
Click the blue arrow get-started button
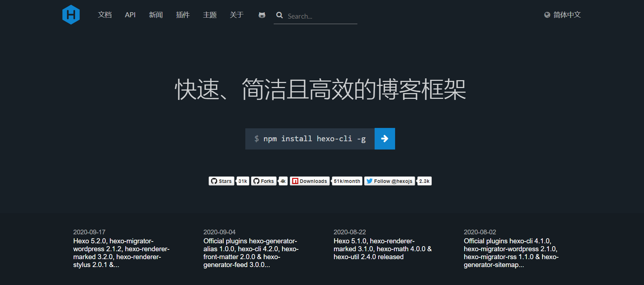point(385,139)
